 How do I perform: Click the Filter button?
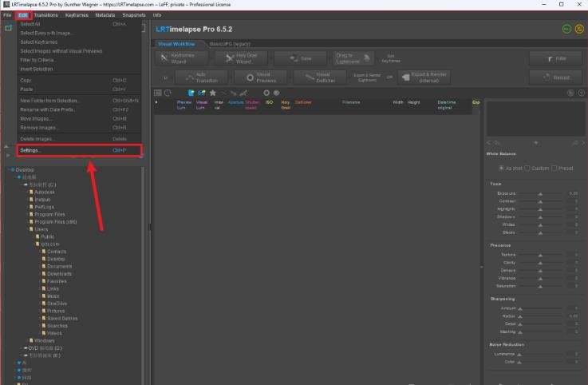point(555,58)
